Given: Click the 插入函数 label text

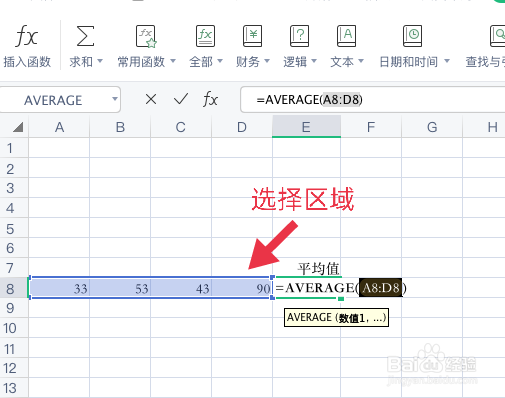Looking at the screenshot, I should [x=27, y=62].
